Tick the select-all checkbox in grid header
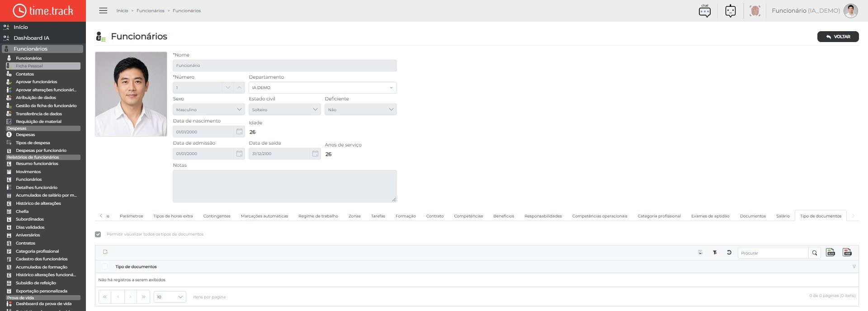 click(105, 267)
